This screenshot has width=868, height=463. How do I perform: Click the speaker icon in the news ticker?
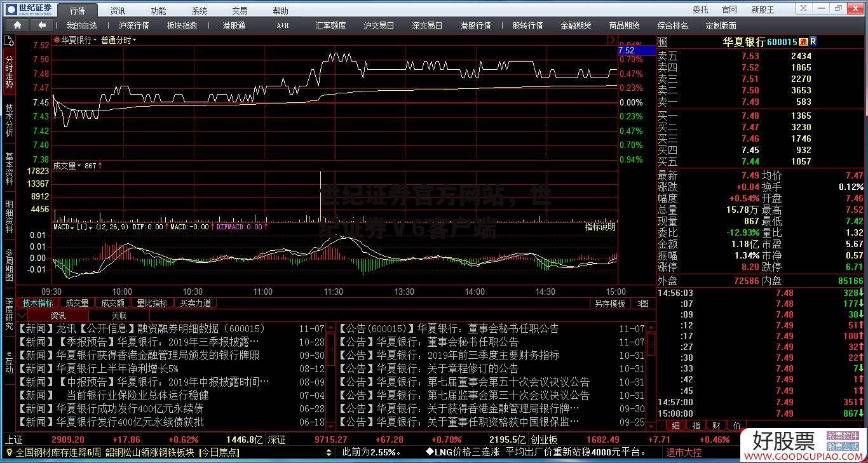click(x=8, y=452)
